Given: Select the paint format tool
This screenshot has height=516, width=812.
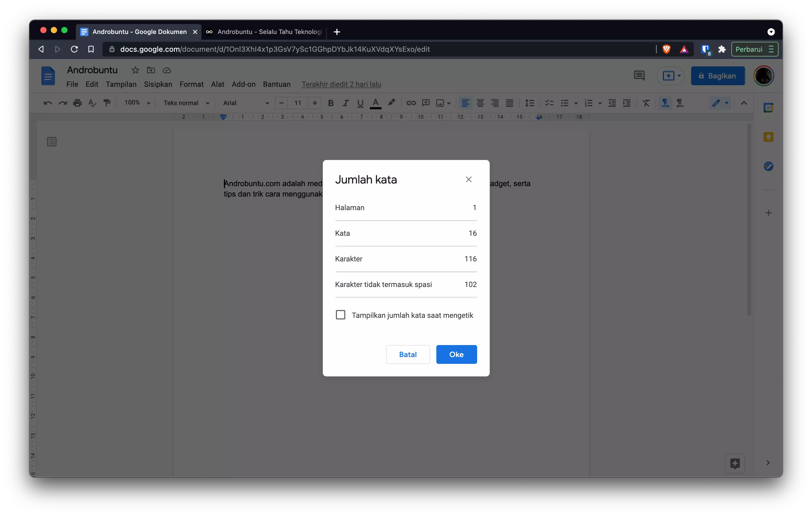Looking at the screenshot, I should click(107, 103).
